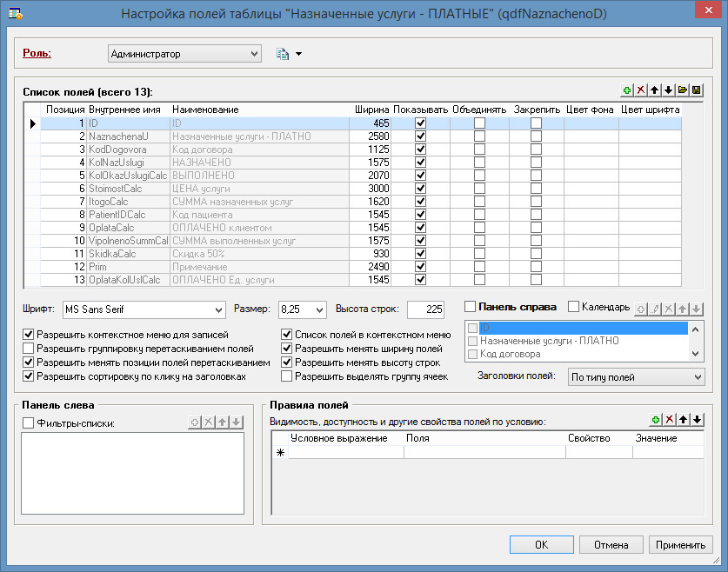
Task: Open the Заголовки полей dropdown
Action: pyautogui.click(x=697, y=377)
